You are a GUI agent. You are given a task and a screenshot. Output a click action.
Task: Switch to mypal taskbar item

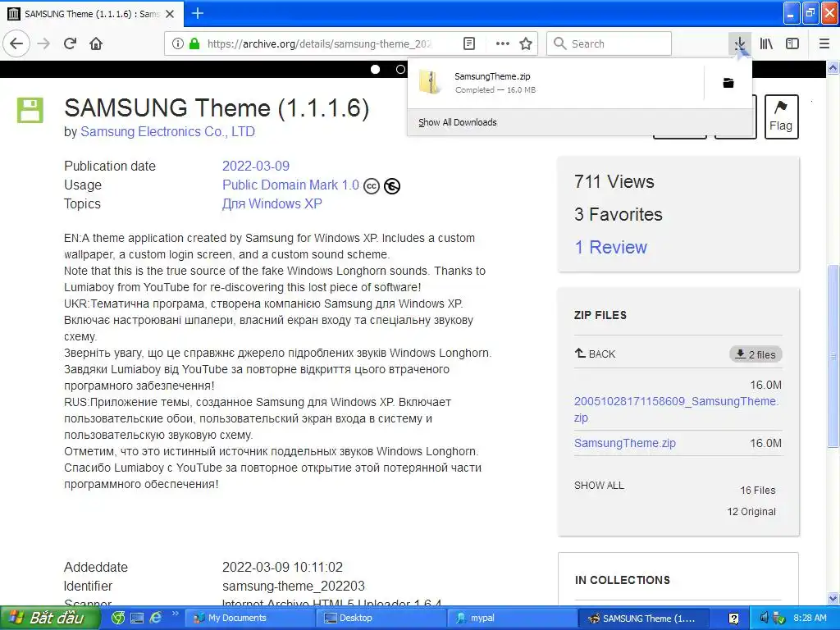(512, 618)
